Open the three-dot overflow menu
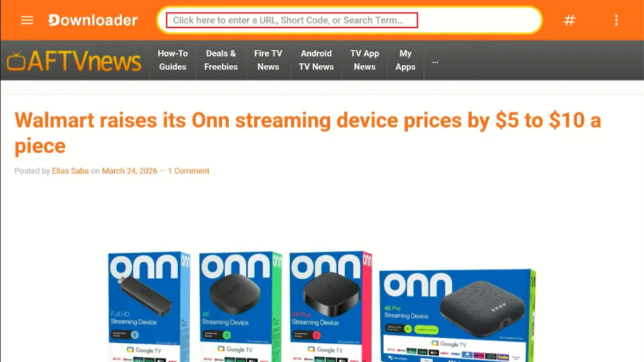The image size is (644, 362). (x=616, y=20)
